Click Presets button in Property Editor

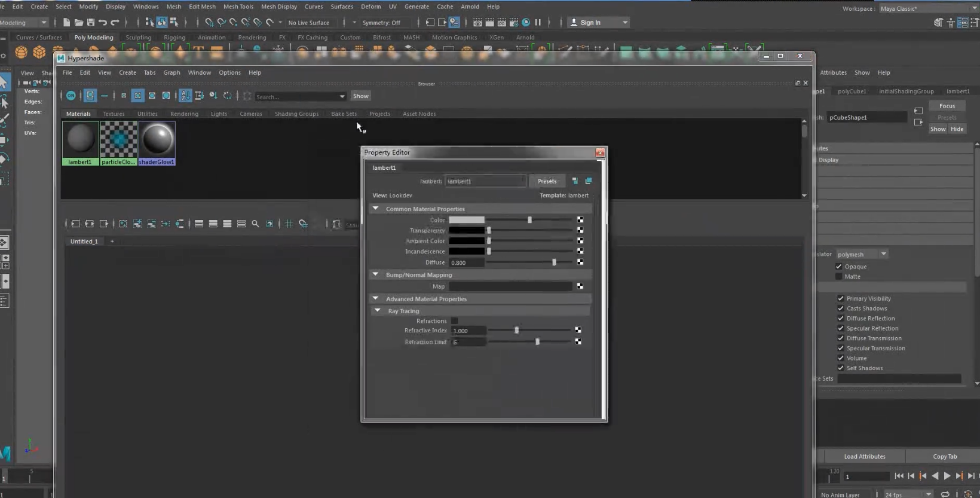click(x=547, y=181)
